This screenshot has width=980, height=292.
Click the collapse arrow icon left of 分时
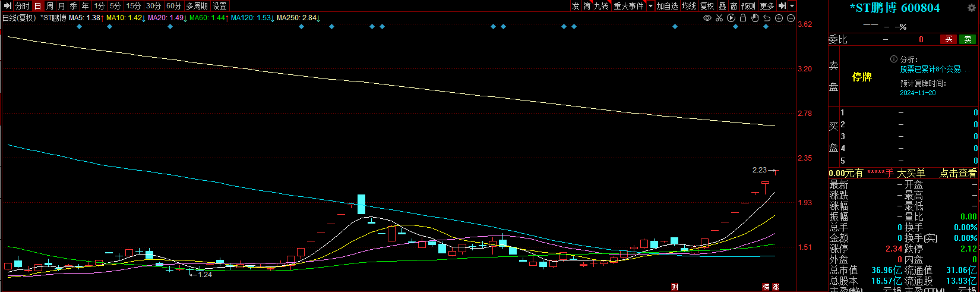(x=8, y=6)
